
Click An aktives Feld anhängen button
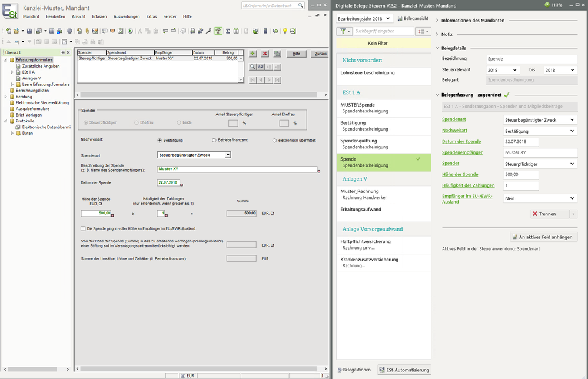coord(544,237)
